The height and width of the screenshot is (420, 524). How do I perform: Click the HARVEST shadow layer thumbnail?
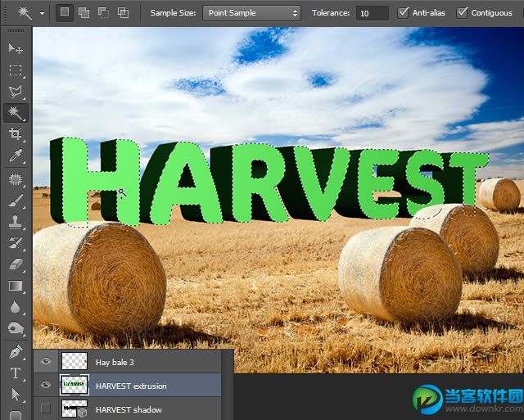pyautogui.click(x=75, y=409)
